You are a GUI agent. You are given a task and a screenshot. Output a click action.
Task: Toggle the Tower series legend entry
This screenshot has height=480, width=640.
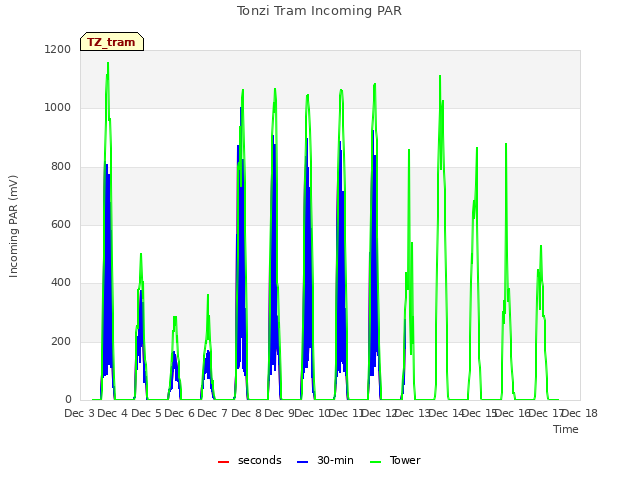tap(395, 460)
